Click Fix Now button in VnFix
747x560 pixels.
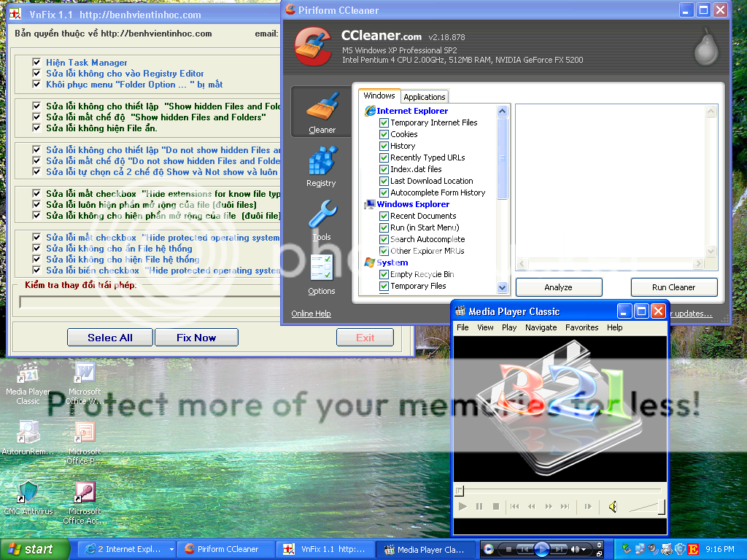(196, 338)
